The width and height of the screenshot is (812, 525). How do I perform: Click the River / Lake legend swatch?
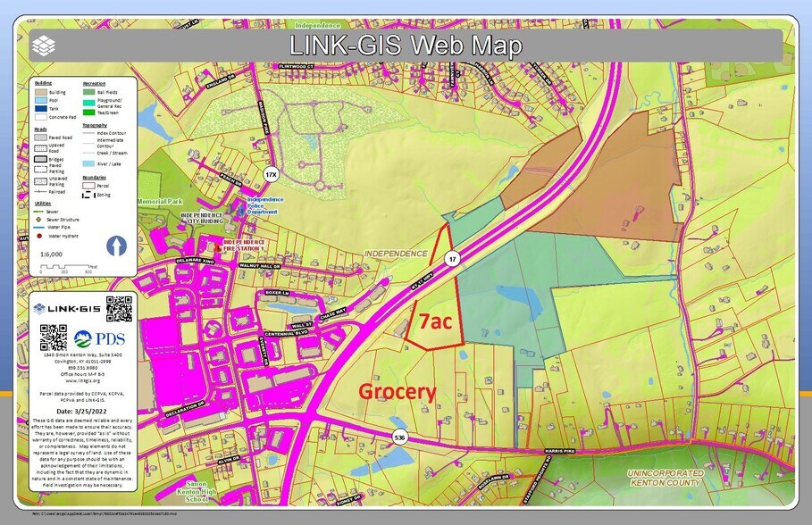click(x=88, y=164)
